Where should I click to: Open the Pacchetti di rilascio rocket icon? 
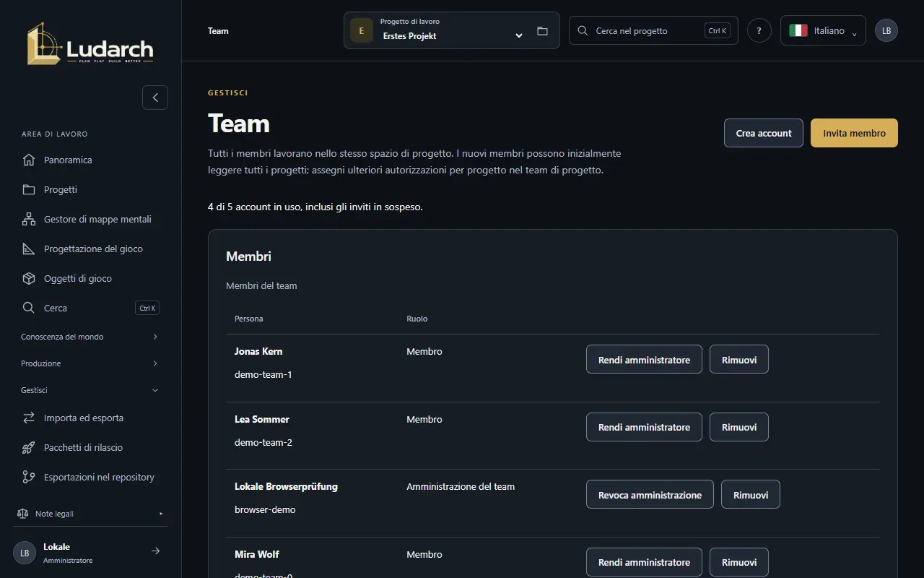29,447
